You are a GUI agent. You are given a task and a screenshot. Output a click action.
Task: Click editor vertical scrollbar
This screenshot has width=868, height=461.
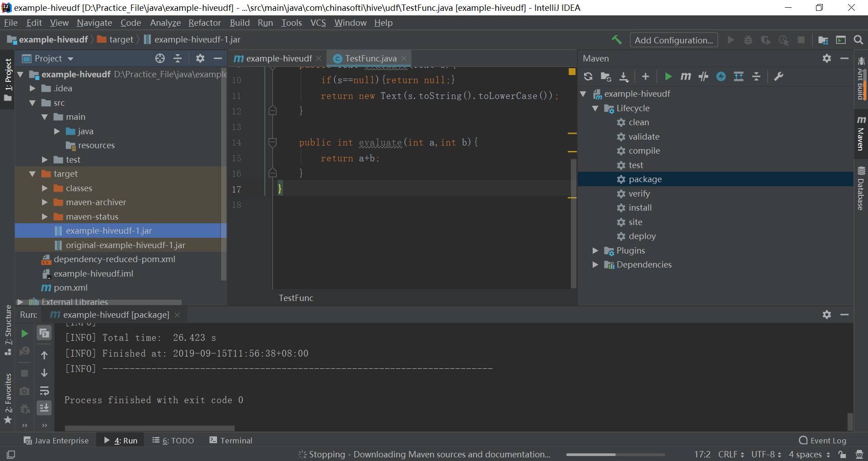point(573,223)
